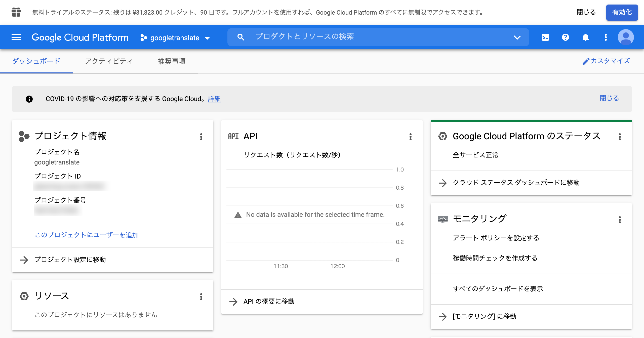The width and height of the screenshot is (644, 338).
Task: Open モニタリング card three-dot menu
Action: coord(620,220)
